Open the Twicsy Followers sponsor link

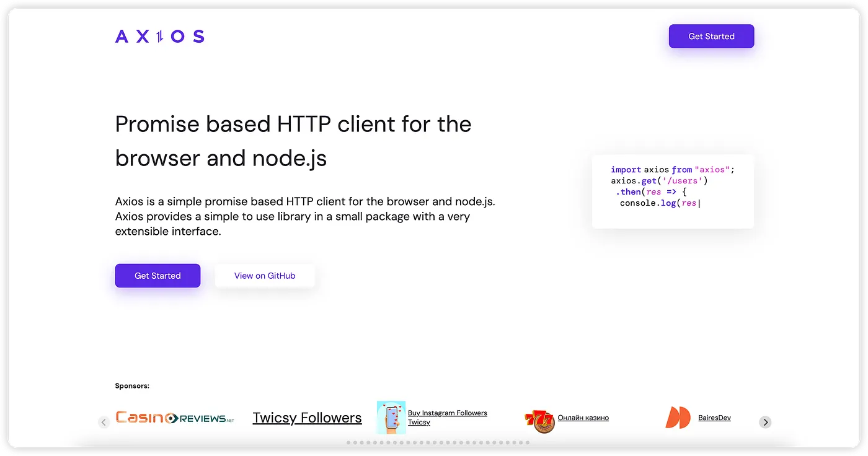point(307,418)
